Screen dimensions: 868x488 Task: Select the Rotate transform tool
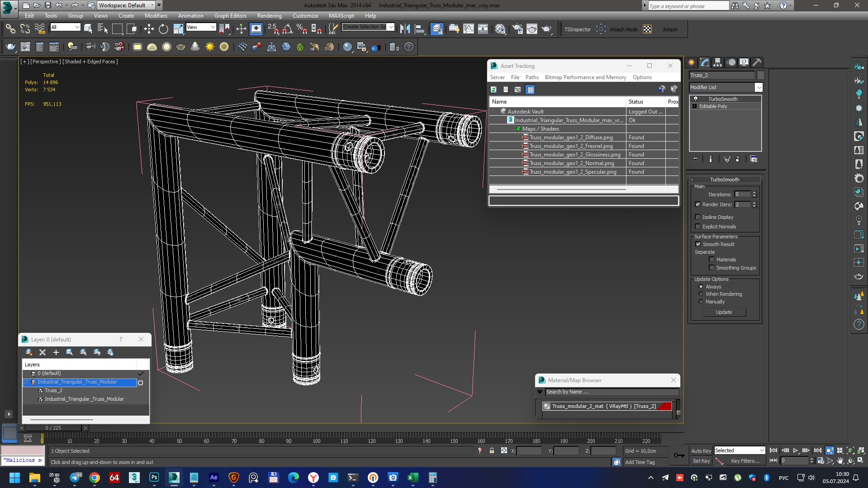pos(163,29)
